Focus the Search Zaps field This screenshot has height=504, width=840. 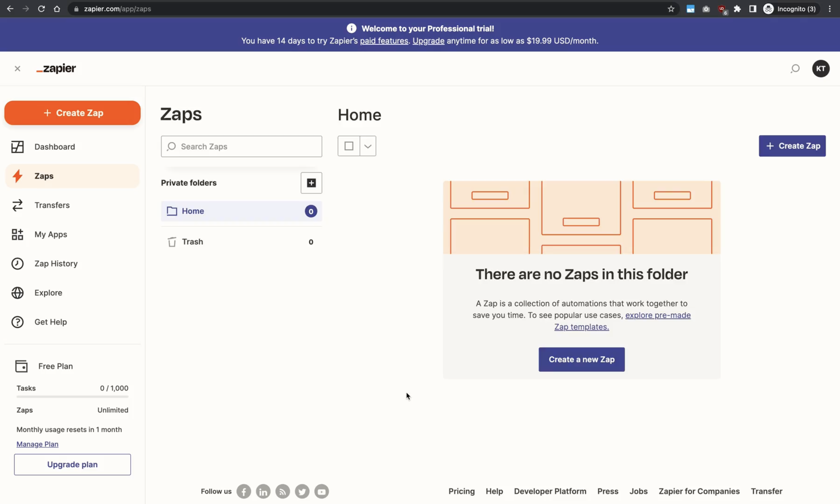point(241,146)
